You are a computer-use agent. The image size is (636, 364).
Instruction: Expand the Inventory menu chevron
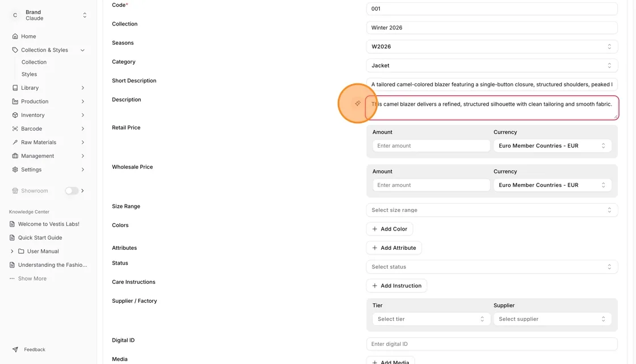click(x=83, y=115)
